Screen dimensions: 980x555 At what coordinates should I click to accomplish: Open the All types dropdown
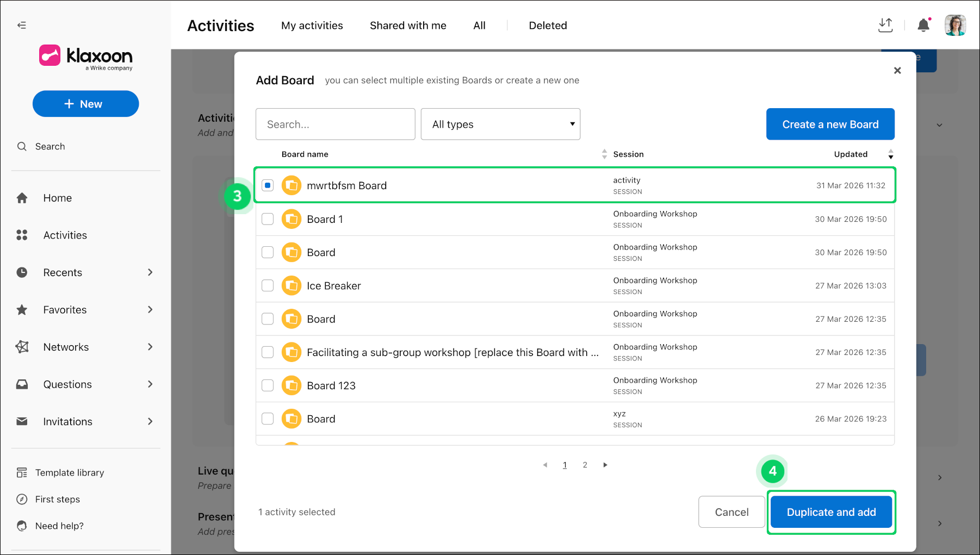pyautogui.click(x=500, y=124)
